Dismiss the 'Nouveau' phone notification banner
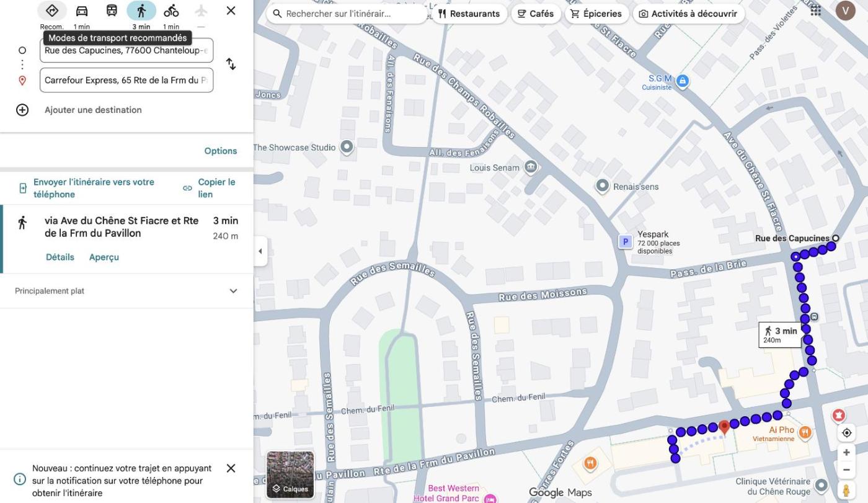 point(231,468)
